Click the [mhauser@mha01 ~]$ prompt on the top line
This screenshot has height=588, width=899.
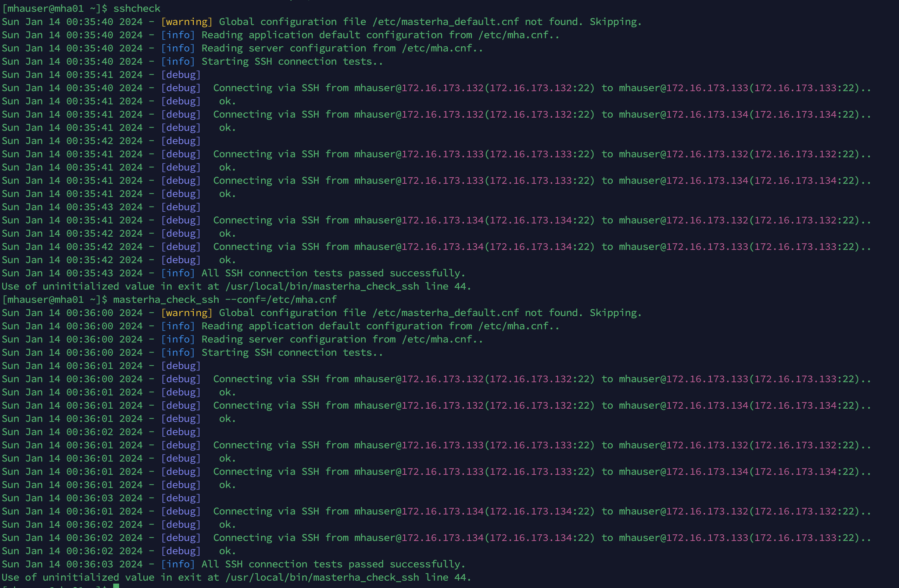coord(54,8)
